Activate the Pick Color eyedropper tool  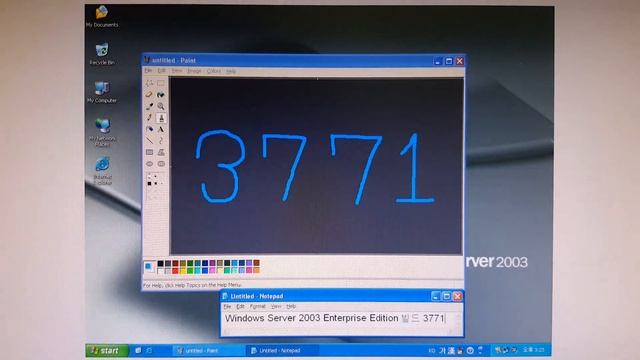pos(149,106)
